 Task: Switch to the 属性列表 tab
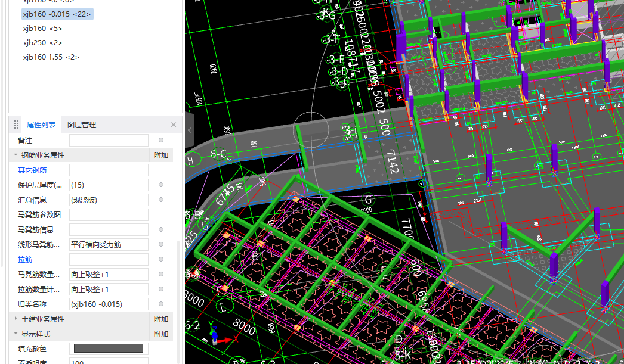[x=41, y=125]
